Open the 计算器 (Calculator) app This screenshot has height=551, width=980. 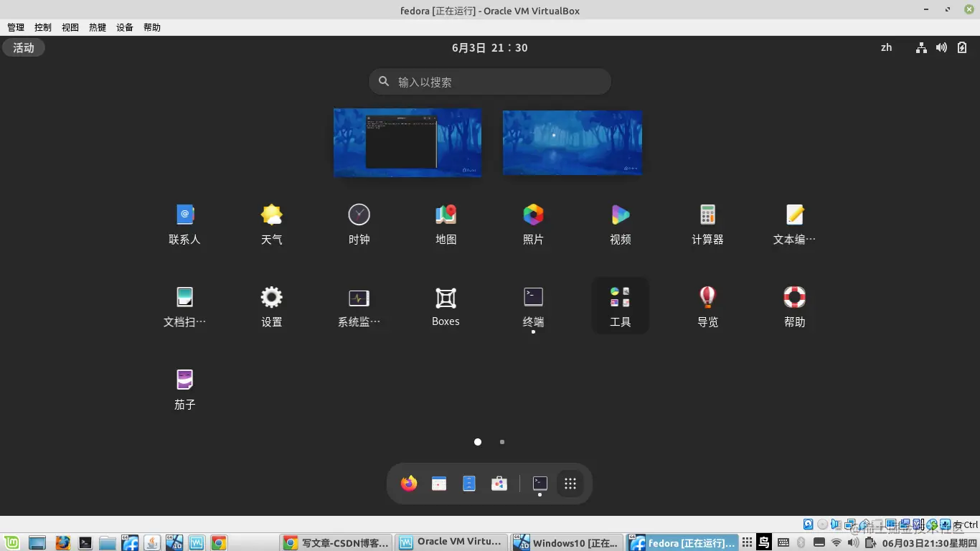707,225
